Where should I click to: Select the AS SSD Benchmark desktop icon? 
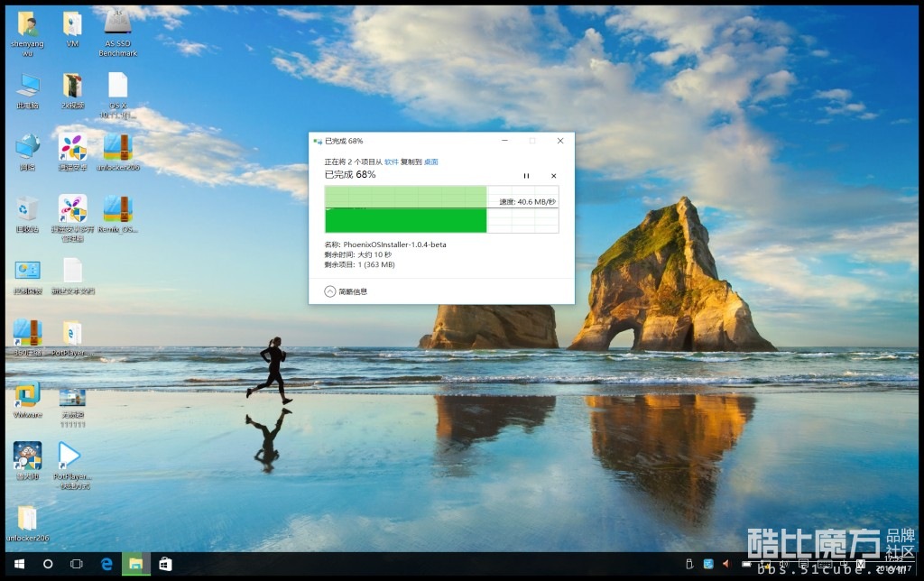(117, 22)
